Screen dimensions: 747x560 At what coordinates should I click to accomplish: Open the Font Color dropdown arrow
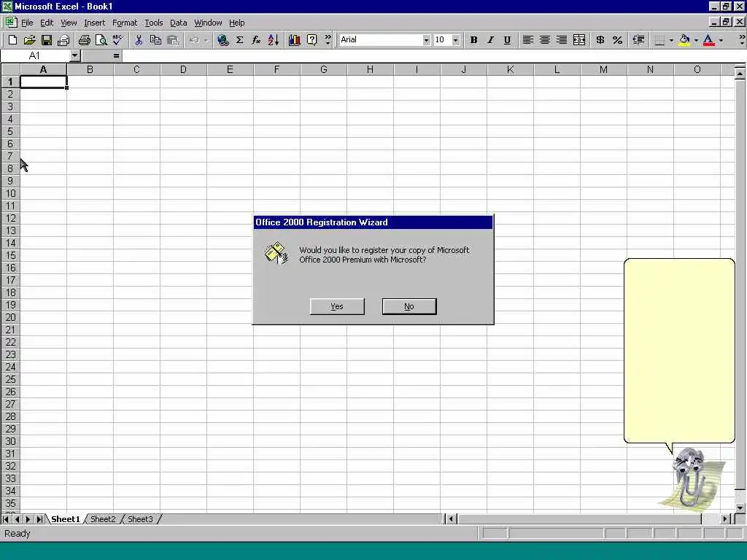coord(720,40)
